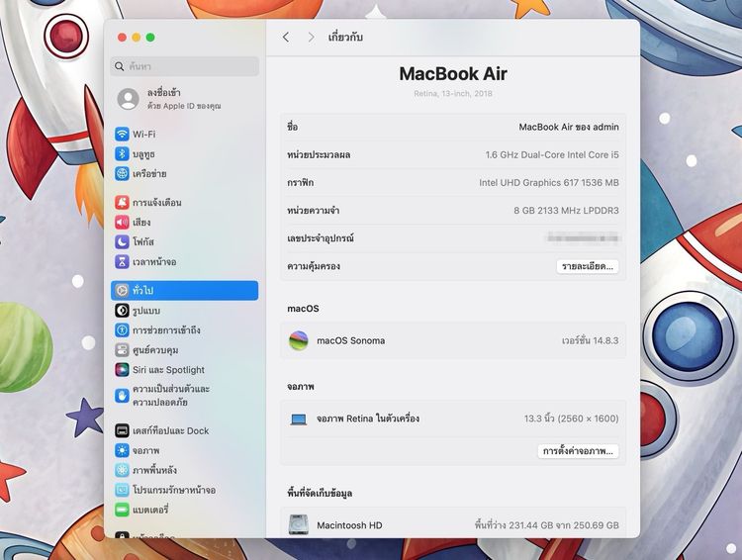Click the Retina, 13-inch, 2018 subtitle
The height and width of the screenshot is (560, 742).
click(x=453, y=94)
